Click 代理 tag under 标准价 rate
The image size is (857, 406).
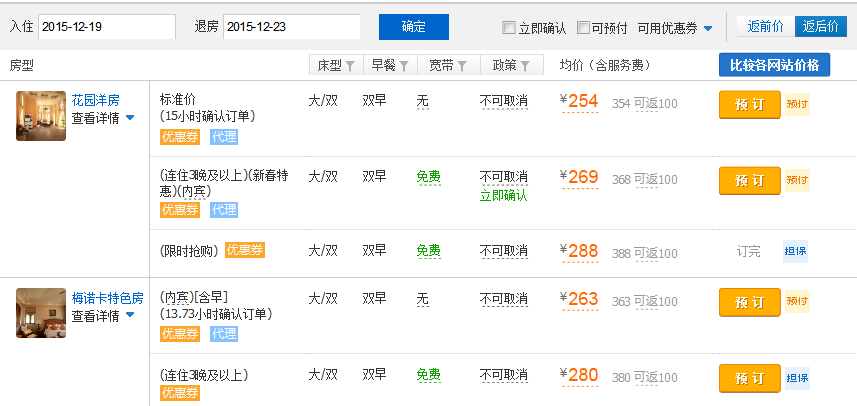[x=224, y=137]
